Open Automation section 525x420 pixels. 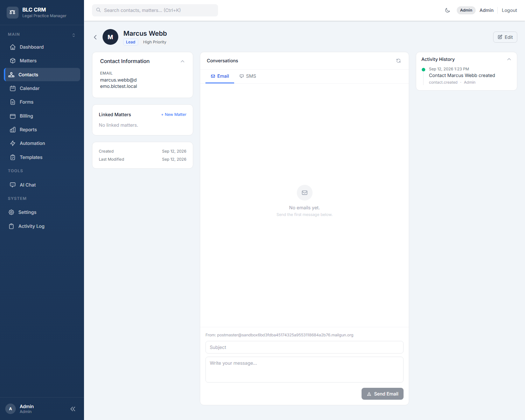coord(42,143)
